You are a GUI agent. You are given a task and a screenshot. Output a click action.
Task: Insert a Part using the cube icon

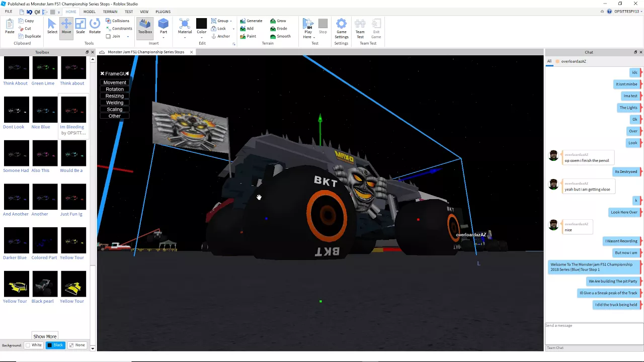coord(164,24)
